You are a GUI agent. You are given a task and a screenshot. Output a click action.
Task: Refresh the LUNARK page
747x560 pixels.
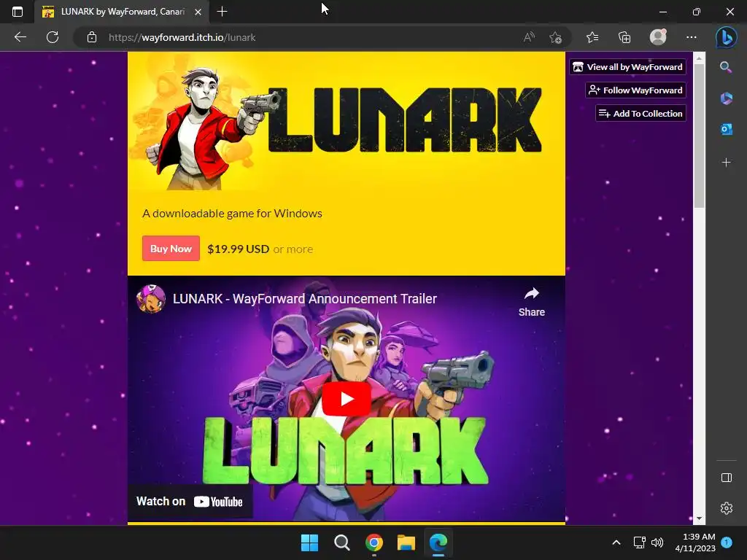tap(53, 37)
